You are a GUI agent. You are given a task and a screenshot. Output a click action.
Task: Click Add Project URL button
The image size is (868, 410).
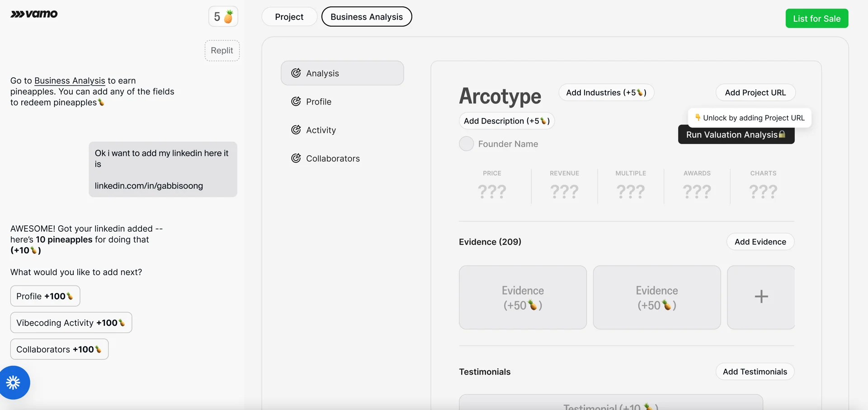point(755,93)
